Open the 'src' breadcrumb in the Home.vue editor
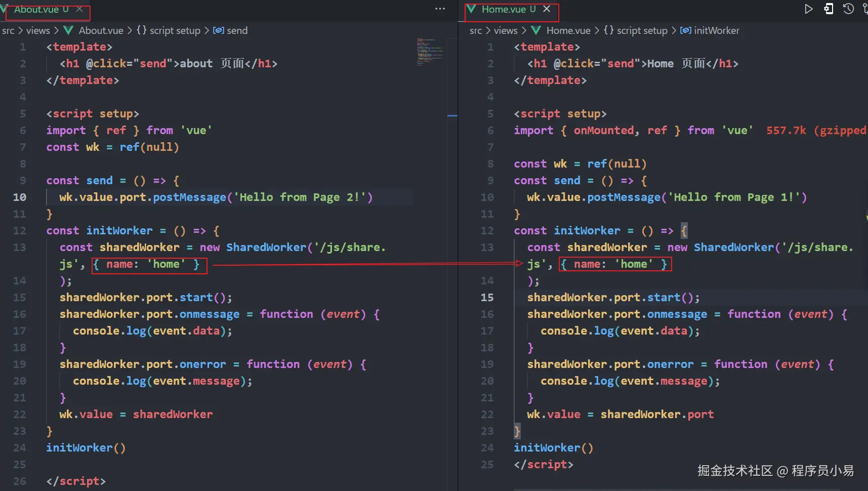Image resolution: width=868 pixels, height=491 pixels. (x=476, y=30)
